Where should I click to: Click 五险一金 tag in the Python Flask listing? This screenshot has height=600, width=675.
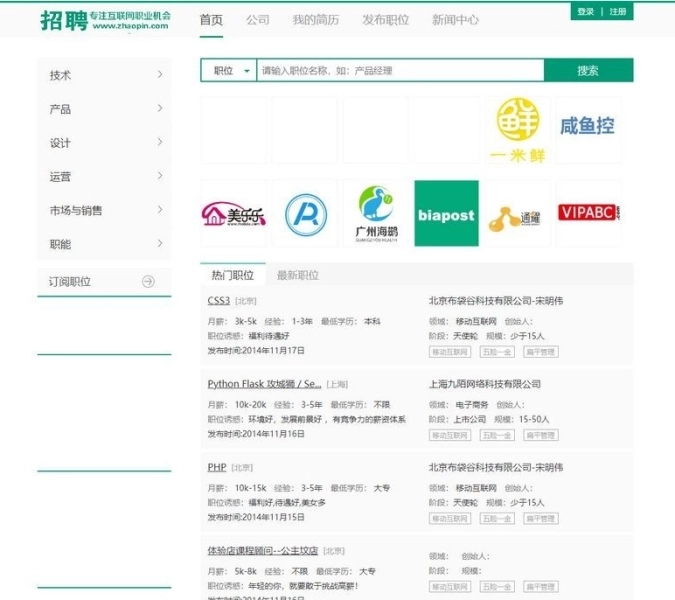[497, 435]
